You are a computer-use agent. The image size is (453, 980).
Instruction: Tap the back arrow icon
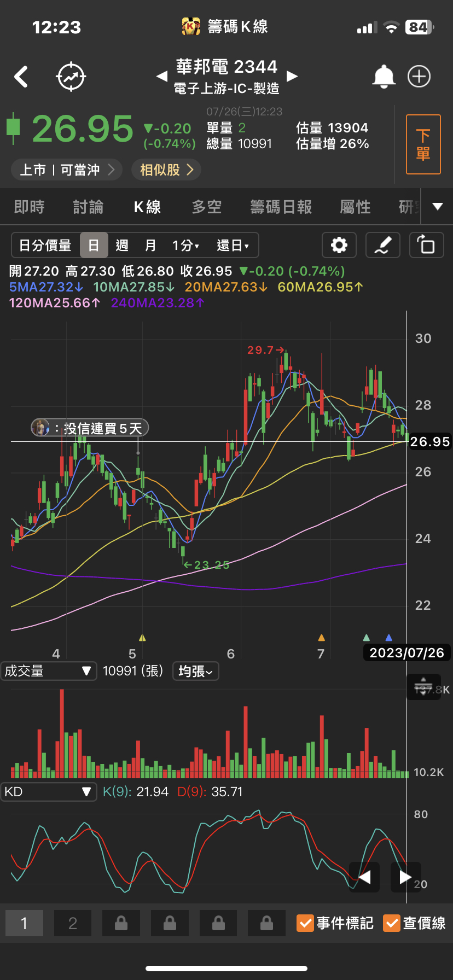point(21,77)
